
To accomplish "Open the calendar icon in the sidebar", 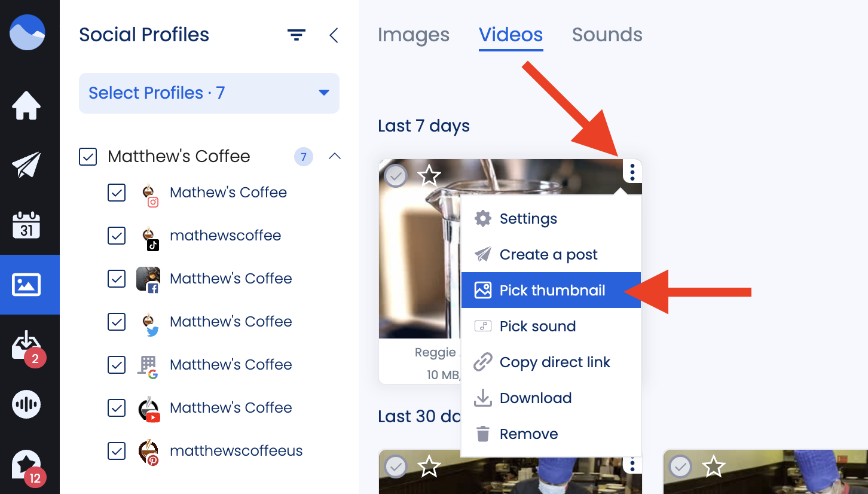I will pos(26,225).
